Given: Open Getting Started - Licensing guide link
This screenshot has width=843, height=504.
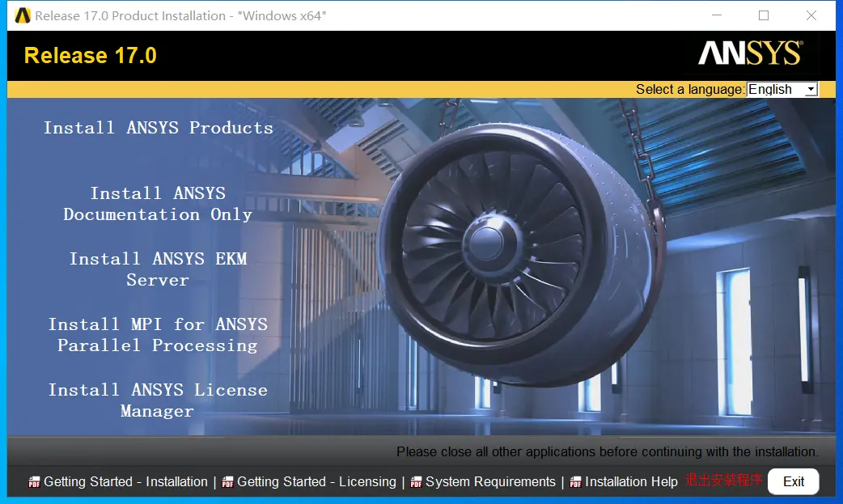Looking at the screenshot, I should [x=316, y=482].
